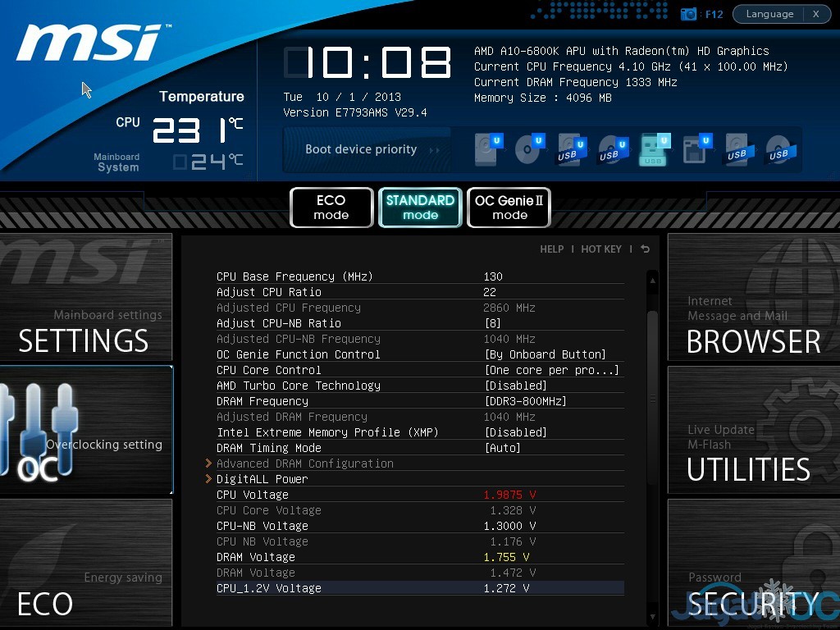The width and height of the screenshot is (840, 630).
Task: Open the SETTINGS mainboard settings panel
Action: [x=85, y=297]
